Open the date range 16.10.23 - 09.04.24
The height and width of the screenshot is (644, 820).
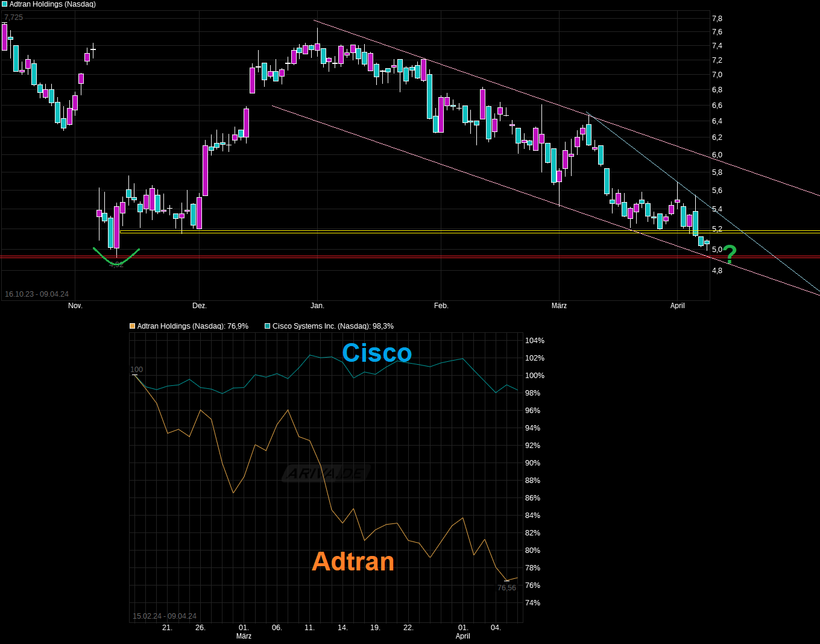(x=37, y=294)
